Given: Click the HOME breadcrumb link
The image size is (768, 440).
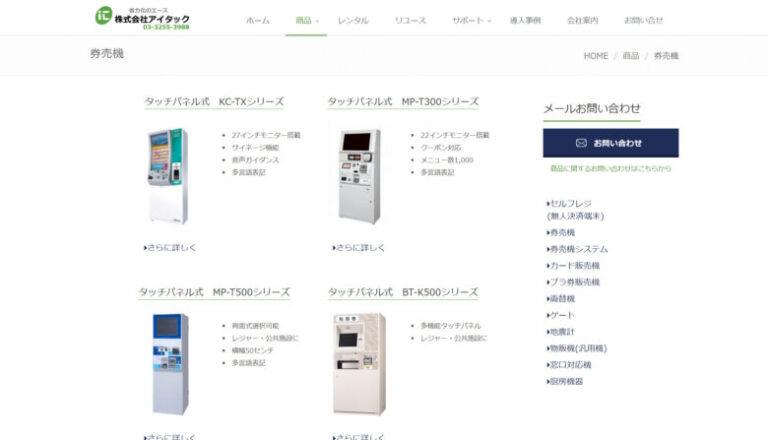Looking at the screenshot, I should coord(596,56).
